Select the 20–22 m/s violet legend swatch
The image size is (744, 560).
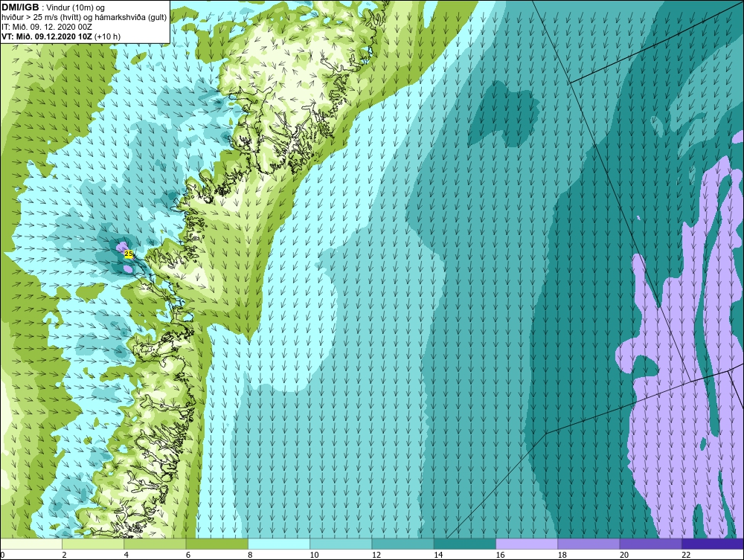point(650,544)
